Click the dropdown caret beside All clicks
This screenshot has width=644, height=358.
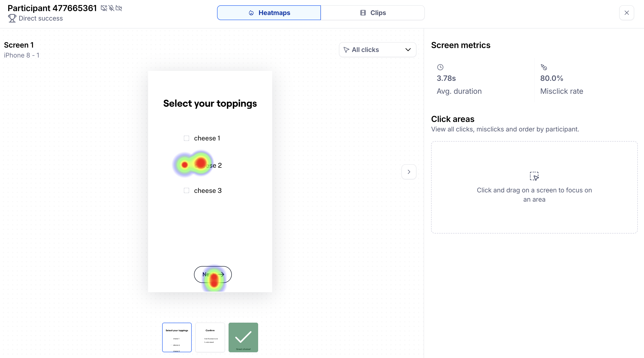408,50
